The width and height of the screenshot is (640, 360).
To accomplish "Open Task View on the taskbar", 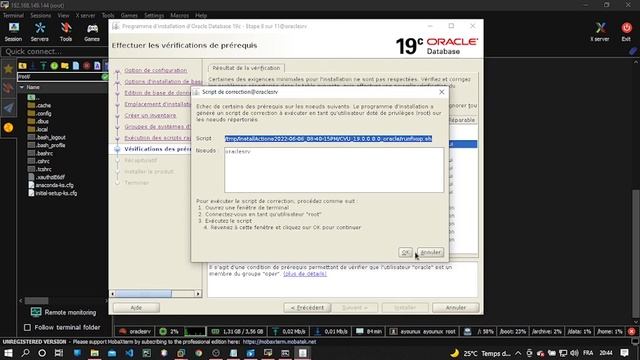I will tap(59, 353).
